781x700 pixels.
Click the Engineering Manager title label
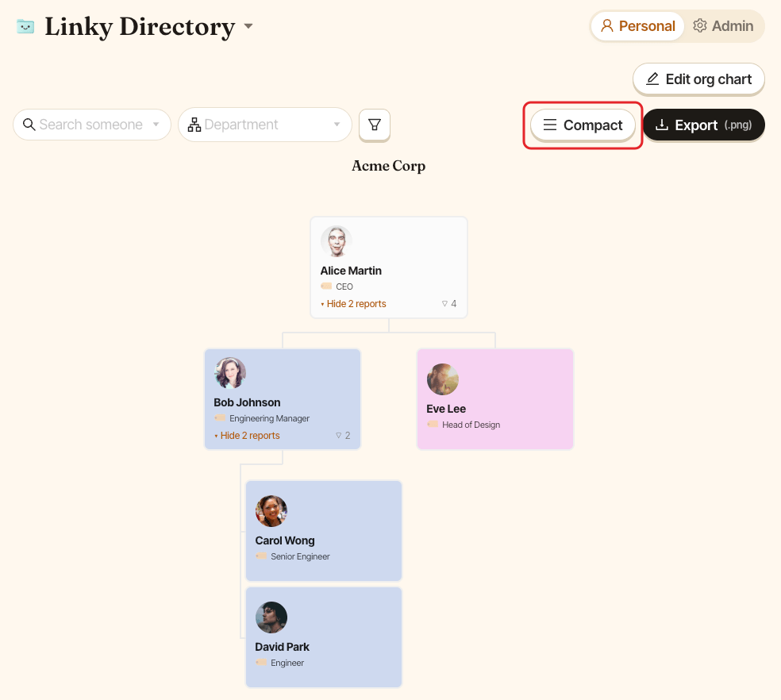[x=270, y=418]
